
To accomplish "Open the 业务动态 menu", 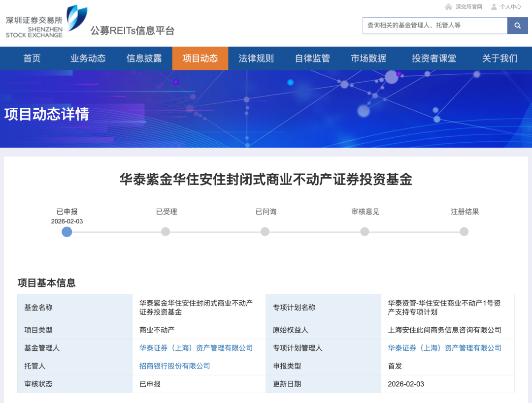I will click(x=88, y=58).
